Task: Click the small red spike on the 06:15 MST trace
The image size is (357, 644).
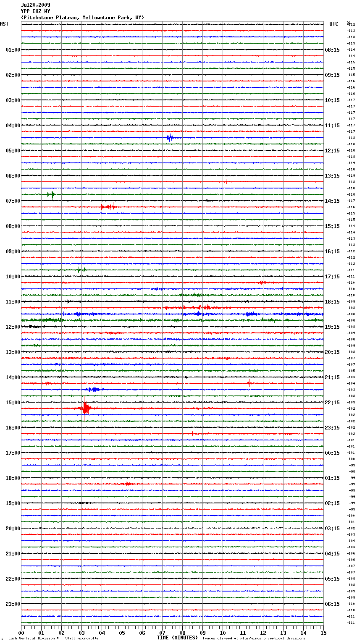Action: [226, 181]
